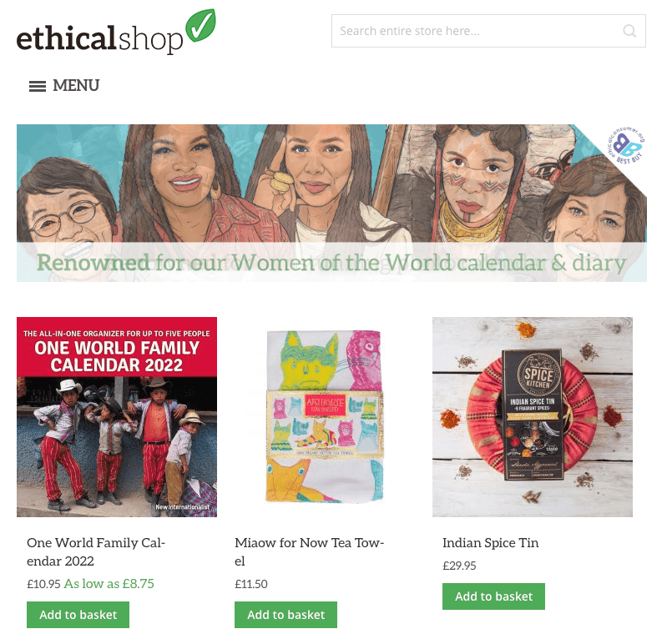The width and height of the screenshot is (667, 644).
Task: Open the Miaow for Now Tea Towel image
Action: tap(325, 417)
